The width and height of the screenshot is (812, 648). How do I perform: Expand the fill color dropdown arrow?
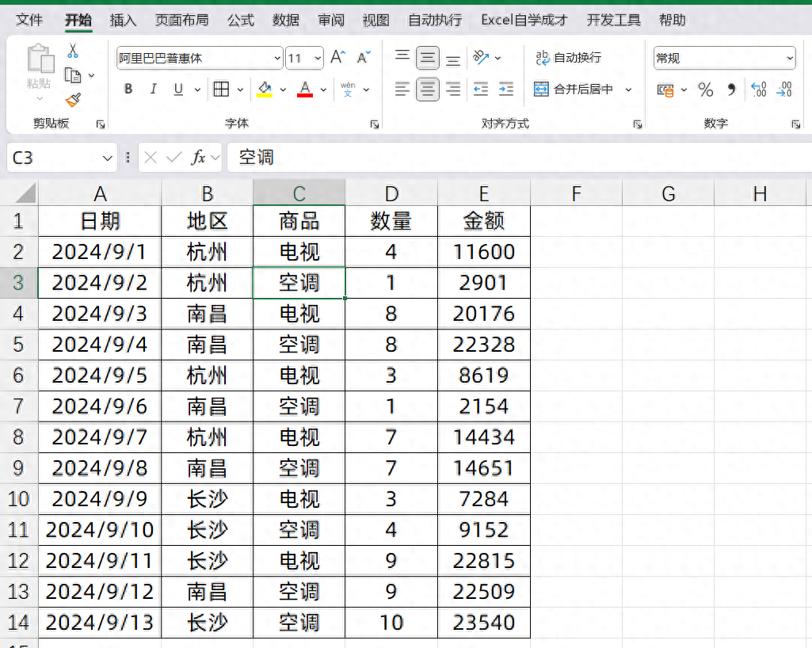pyautogui.click(x=283, y=90)
